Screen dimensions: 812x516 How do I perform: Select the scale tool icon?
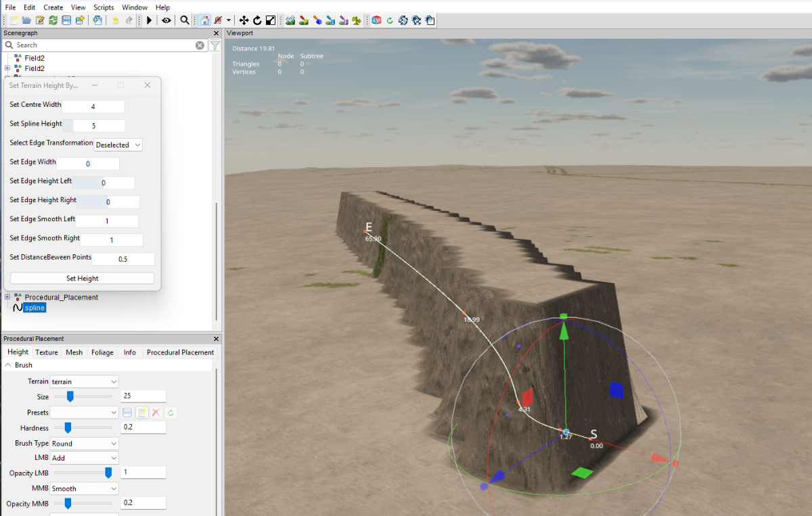(270, 20)
